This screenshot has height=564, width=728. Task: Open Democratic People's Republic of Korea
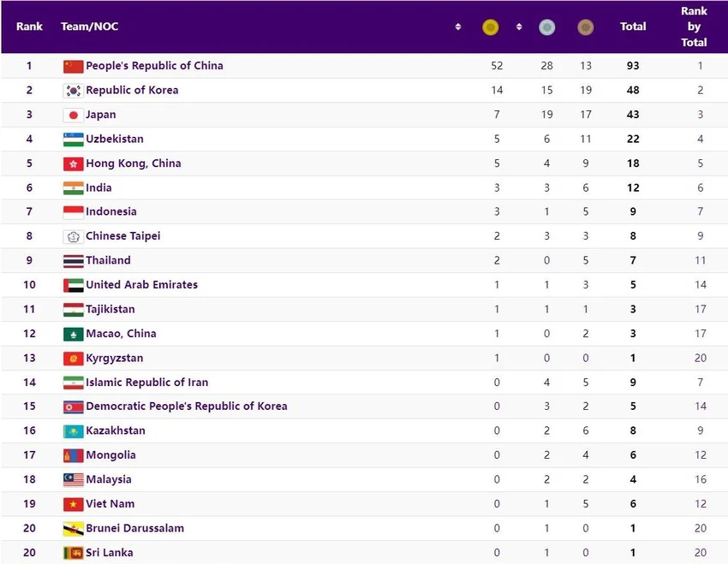point(186,407)
